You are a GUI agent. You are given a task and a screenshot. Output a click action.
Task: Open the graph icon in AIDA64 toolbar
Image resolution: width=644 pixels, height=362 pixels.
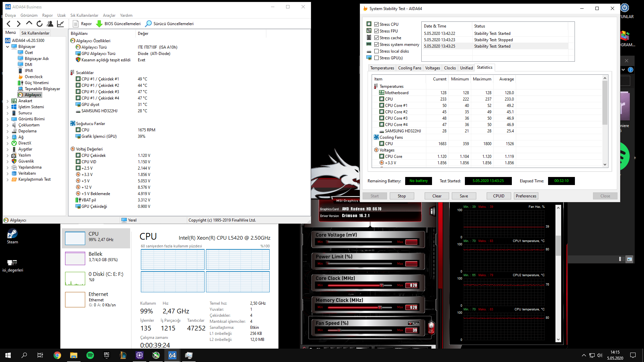click(x=60, y=24)
